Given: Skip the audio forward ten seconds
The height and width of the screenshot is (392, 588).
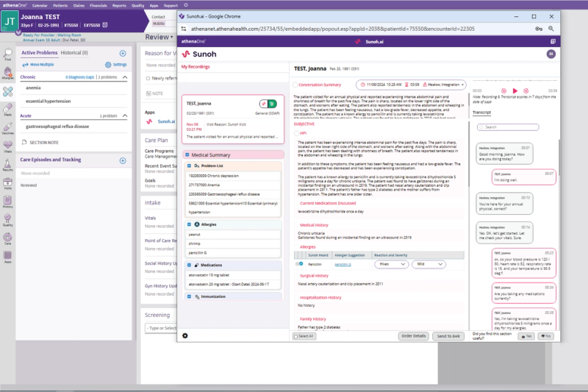Looking at the screenshot, I should tap(526, 90).
